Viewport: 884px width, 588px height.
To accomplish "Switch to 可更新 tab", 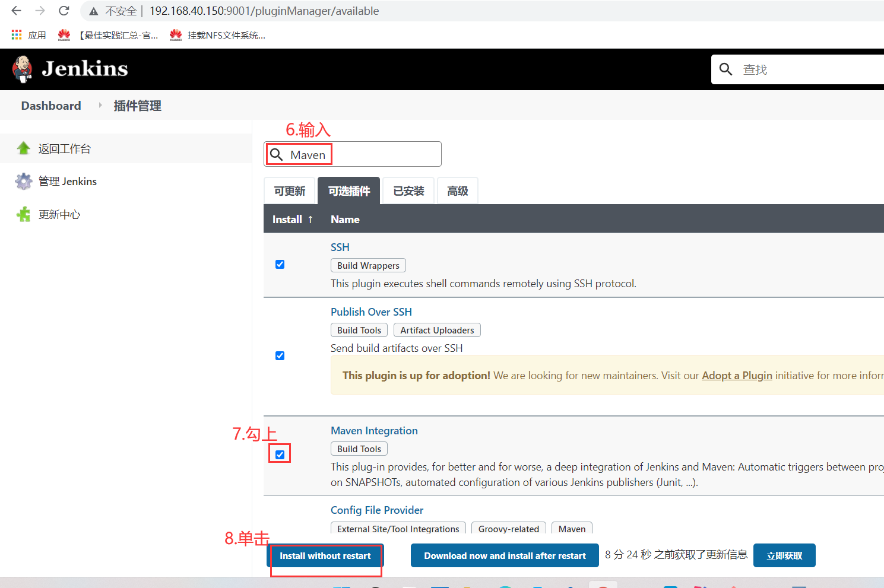I will tap(290, 190).
